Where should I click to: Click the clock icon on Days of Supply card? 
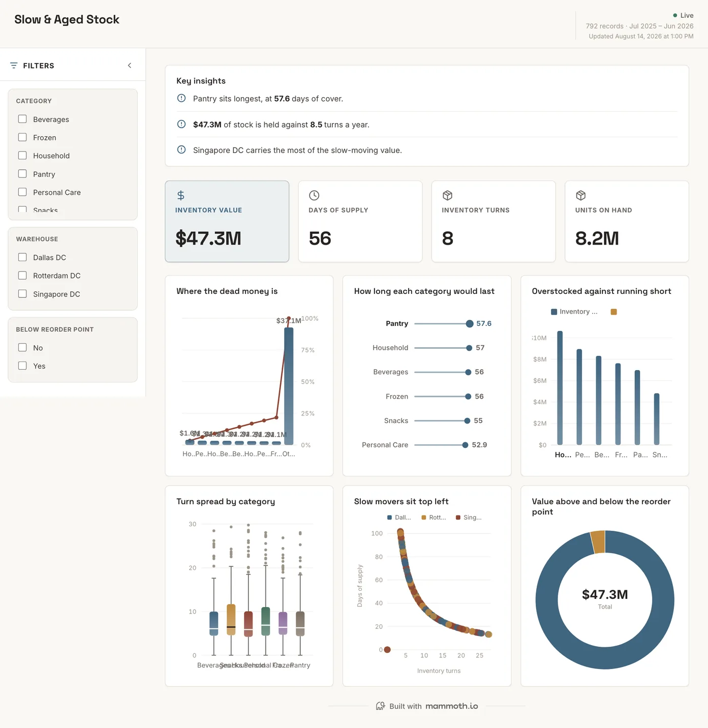(314, 195)
